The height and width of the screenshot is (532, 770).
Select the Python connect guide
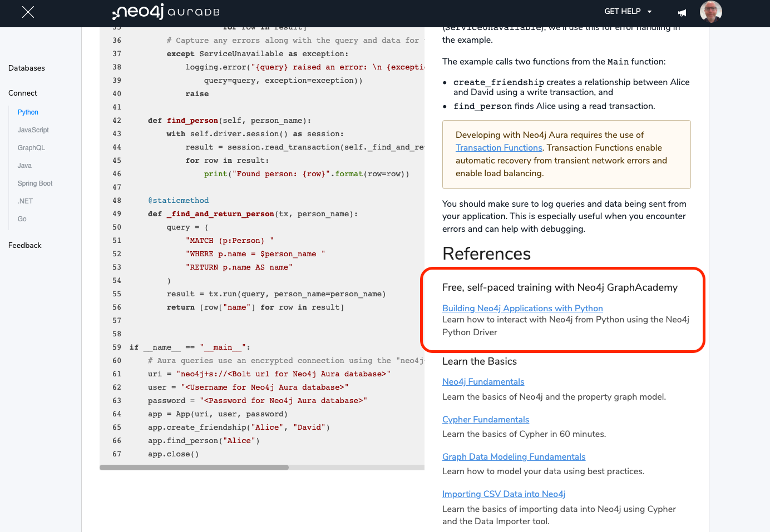28,112
